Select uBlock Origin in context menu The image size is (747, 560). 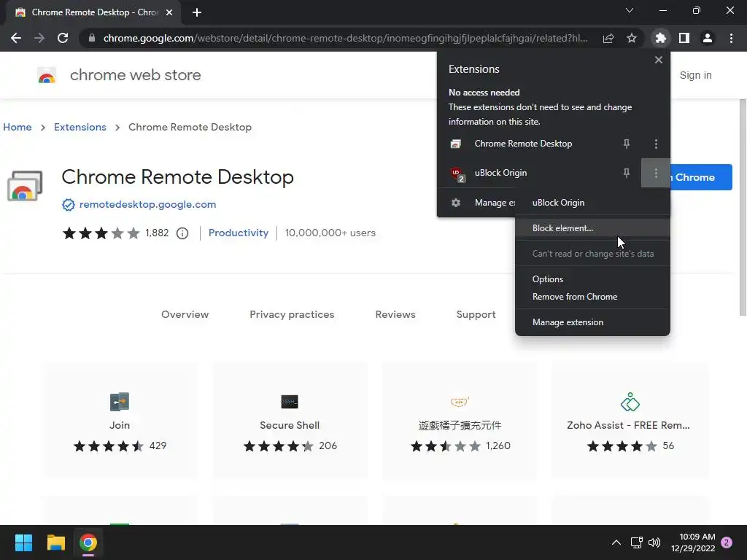(x=558, y=203)
